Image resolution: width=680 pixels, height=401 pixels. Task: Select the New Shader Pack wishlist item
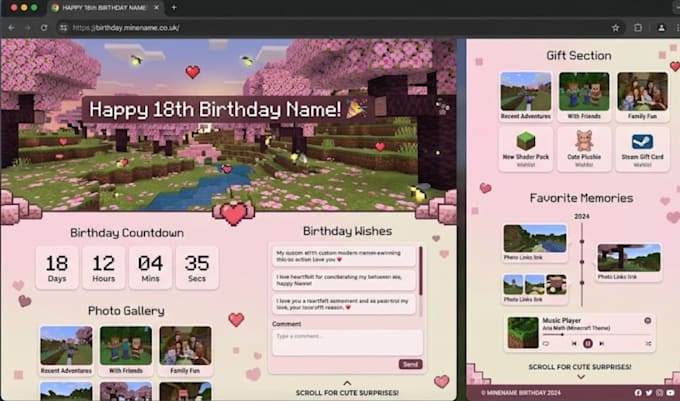point(526,149)
